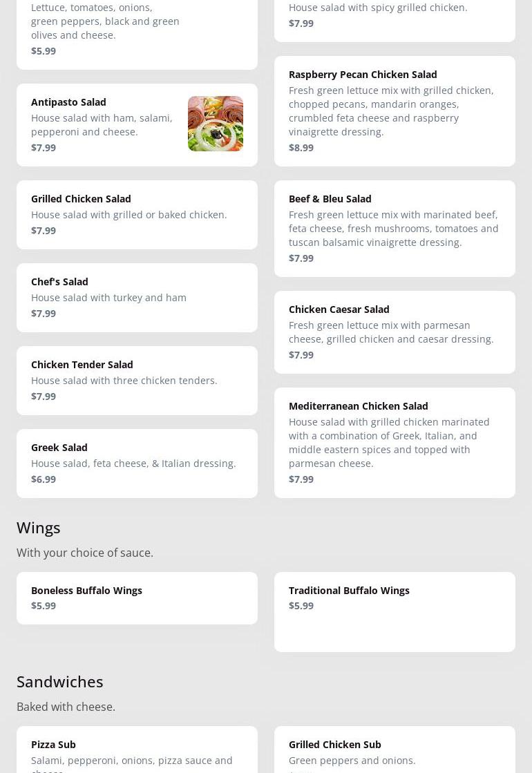Click the Antipasto Salad photo thumbnail
Image resolution: width=532 pixels, height=773 pixels.
(x=216, y=124)
